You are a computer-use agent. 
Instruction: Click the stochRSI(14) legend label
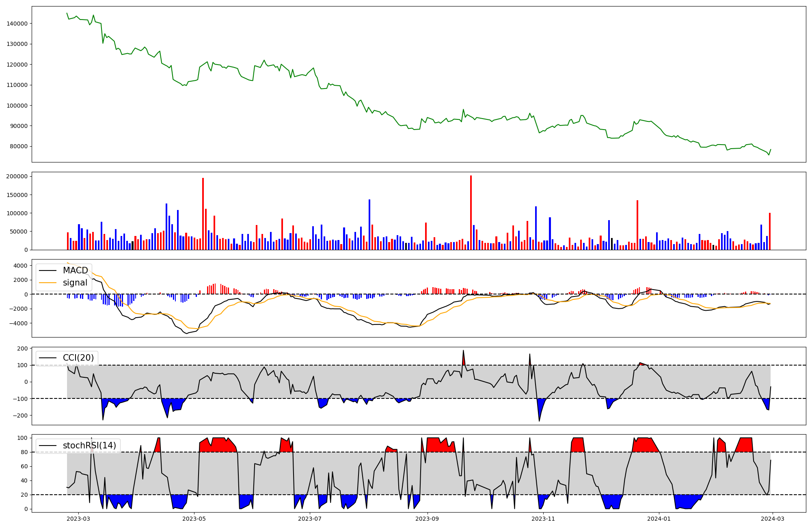pyautogui.click(x=89, y=446)
